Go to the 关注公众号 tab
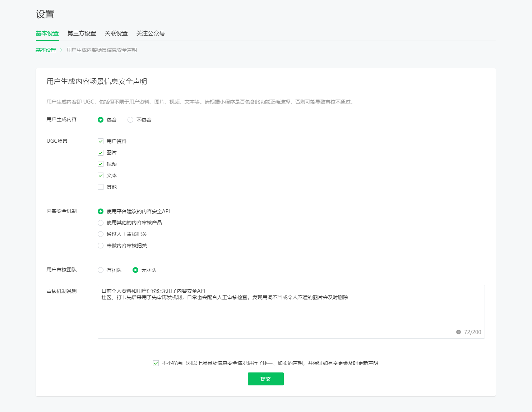The width and height of the screenshot is (532, 412). [151, 33]
